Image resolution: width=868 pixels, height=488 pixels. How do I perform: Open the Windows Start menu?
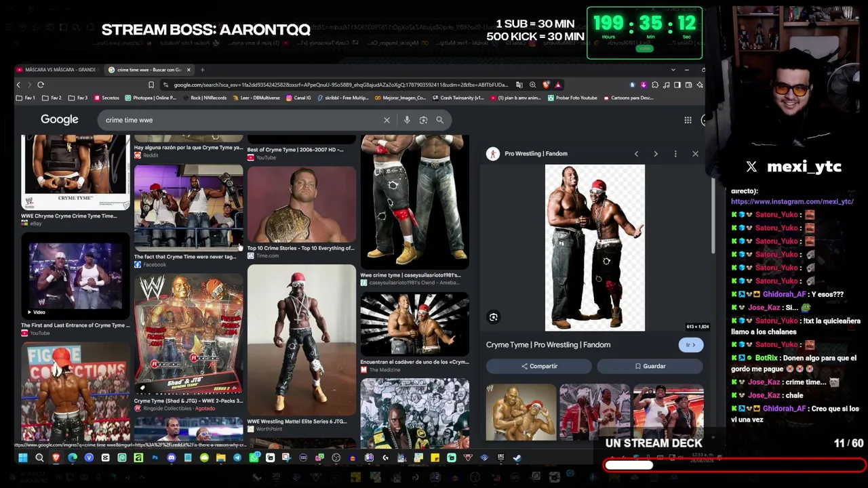pos(23,458)
